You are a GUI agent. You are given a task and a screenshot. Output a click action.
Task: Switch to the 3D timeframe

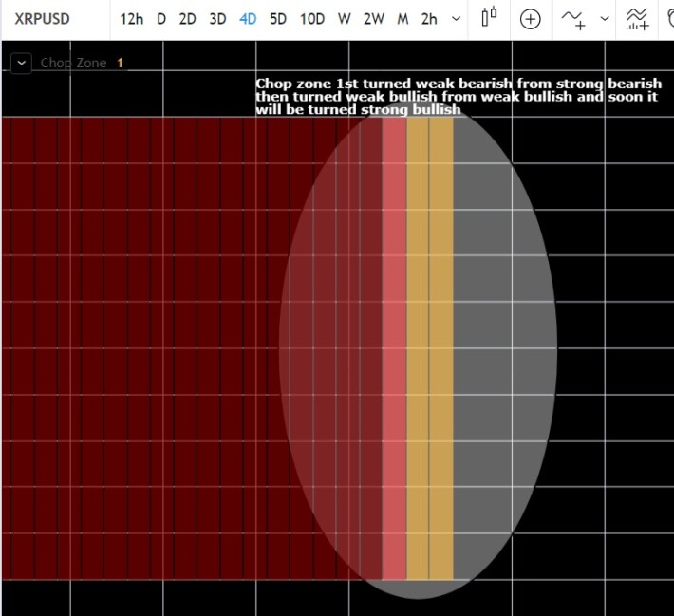pyautogui.click(x=217, y=19)
